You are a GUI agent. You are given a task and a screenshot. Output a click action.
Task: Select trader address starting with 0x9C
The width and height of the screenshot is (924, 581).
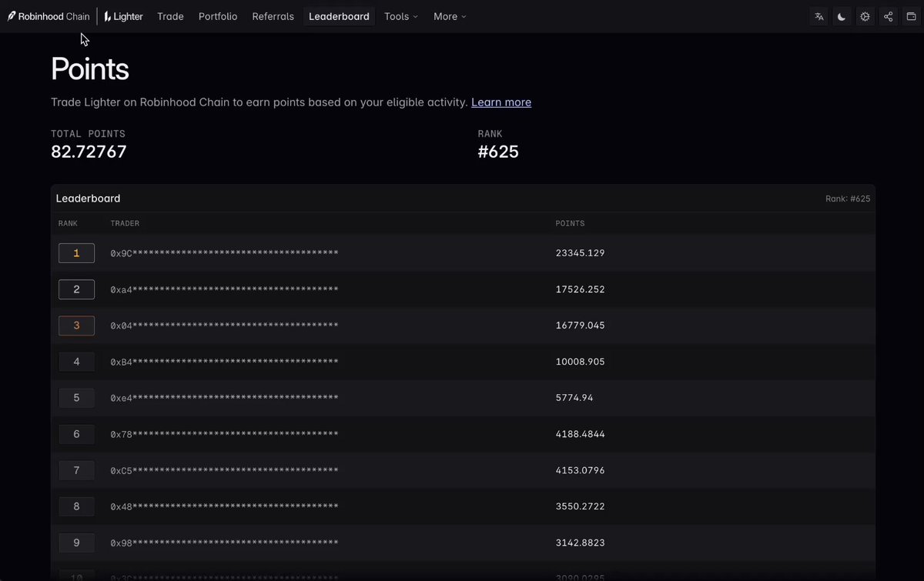(x=225, y=253)
